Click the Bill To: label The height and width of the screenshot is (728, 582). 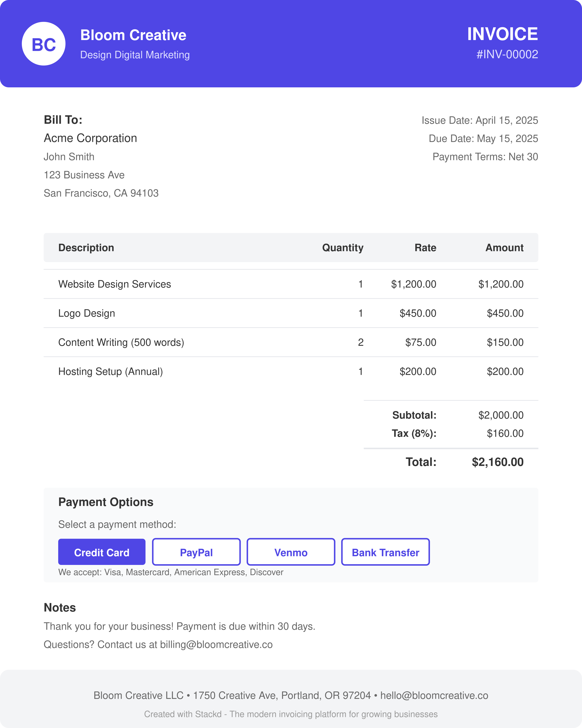[x=63, y=120]
